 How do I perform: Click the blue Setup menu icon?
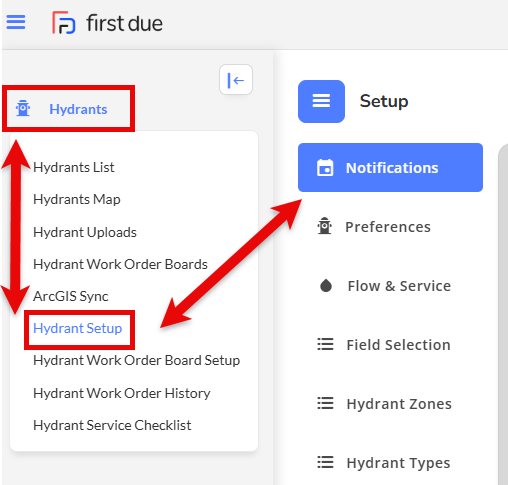[x=321, y=101]
